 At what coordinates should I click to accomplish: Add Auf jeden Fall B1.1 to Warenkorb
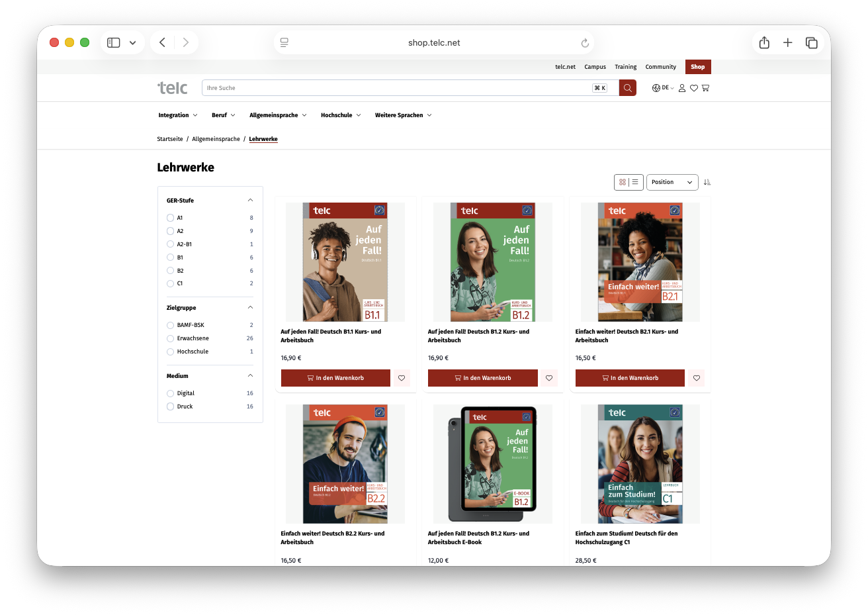[335, 378]
